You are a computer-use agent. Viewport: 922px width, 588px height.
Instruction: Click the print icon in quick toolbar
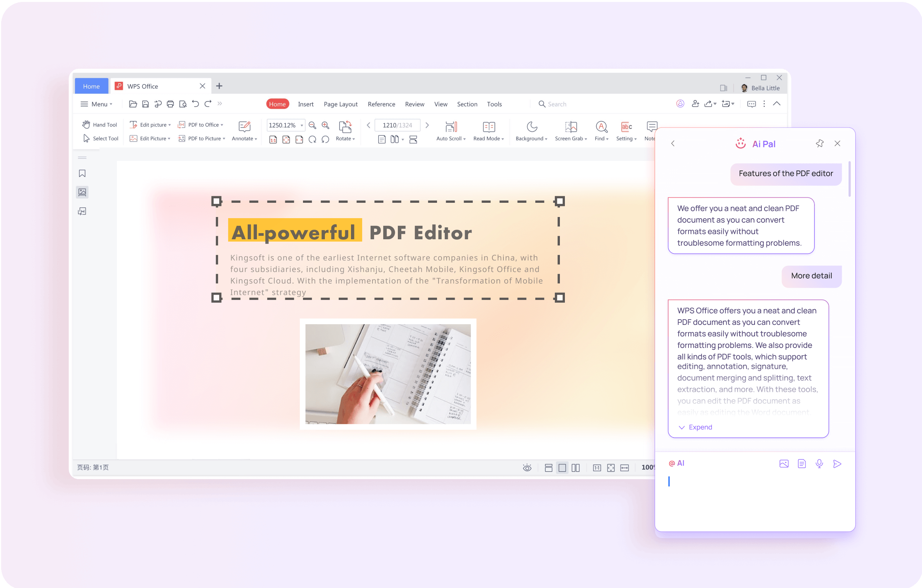170,104
